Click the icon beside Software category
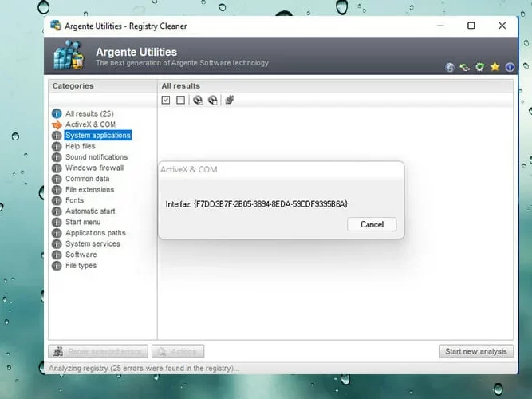532x399 pixels. click(57, 255)
